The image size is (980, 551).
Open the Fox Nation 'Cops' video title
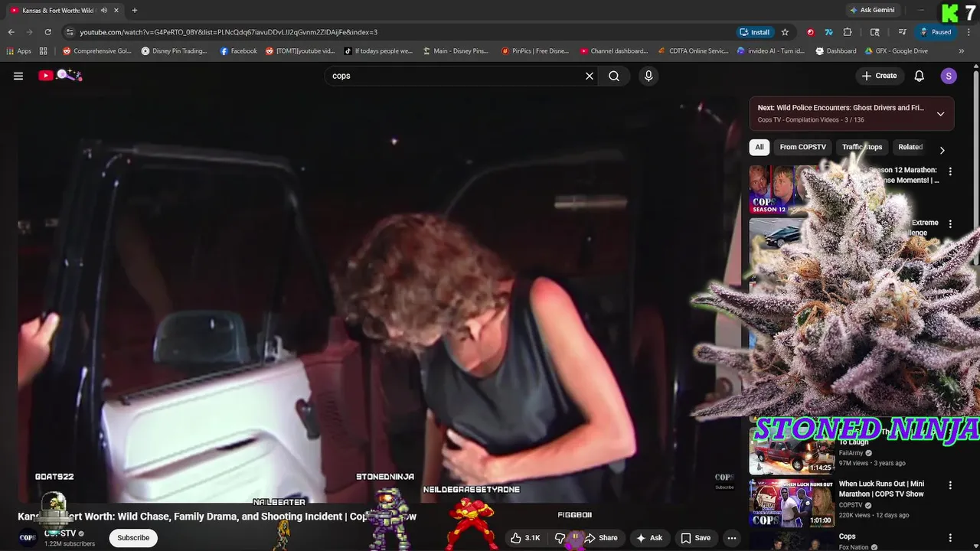click(847, 536)
